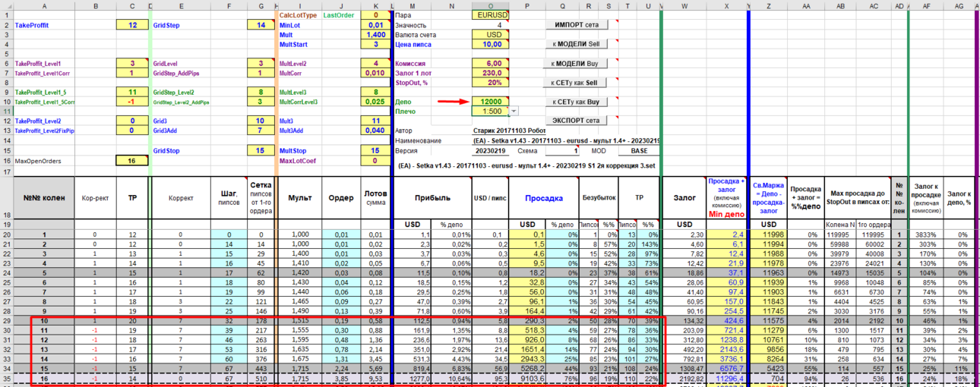
Task: Click the 60002 cell
Action: 873,244
